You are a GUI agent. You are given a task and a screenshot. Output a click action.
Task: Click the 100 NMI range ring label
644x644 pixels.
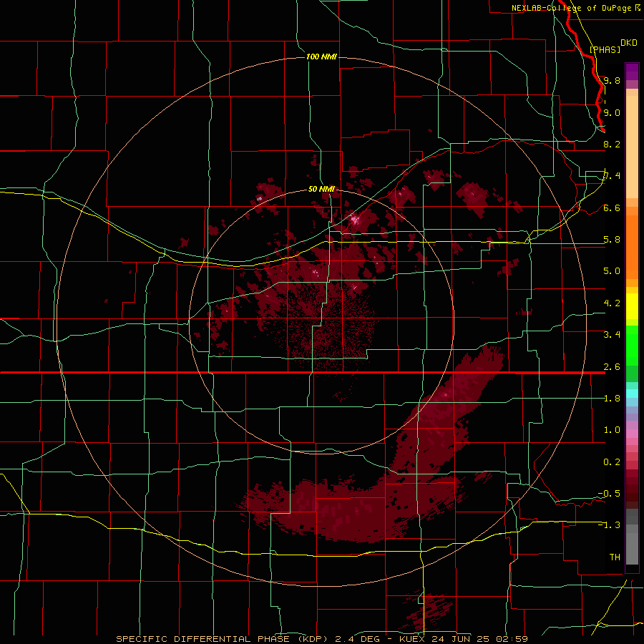pyautogui.click(x=321, y=57)
